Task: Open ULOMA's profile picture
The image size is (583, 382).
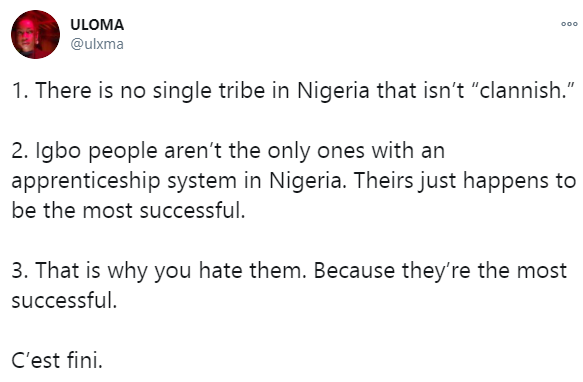Action: tap(35, 34)
